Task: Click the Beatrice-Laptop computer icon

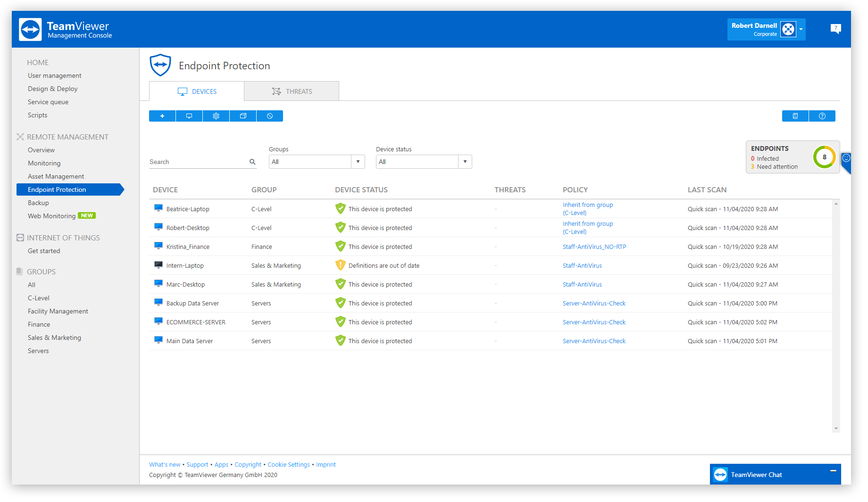Action: tap(159, 208)
